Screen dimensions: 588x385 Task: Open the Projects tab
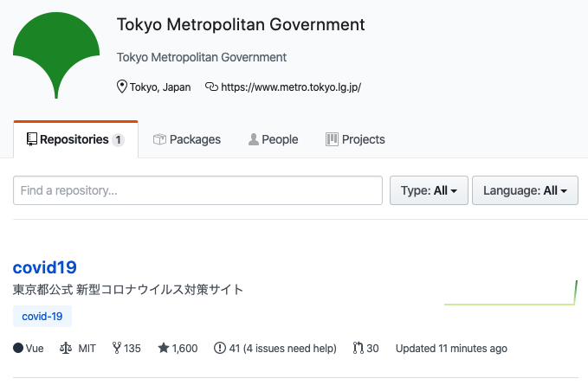coord(355,139)
